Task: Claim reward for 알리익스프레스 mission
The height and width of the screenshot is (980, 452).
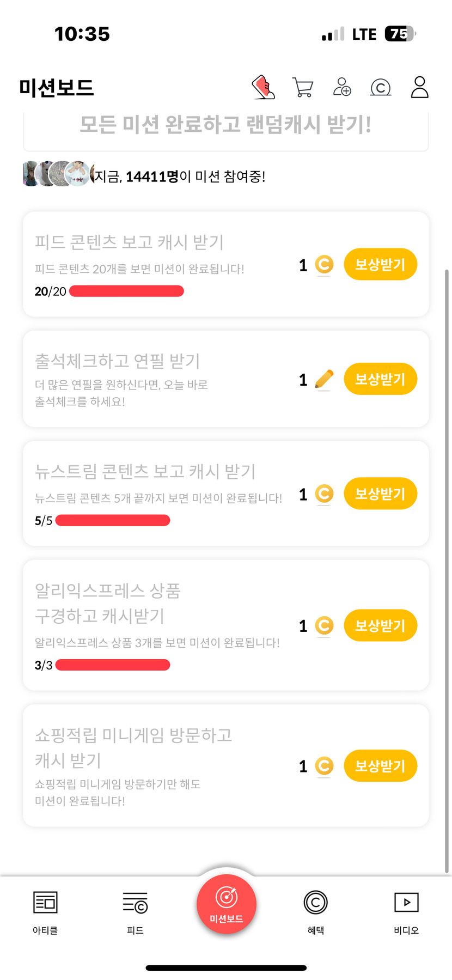Action: pyautogui.click(x=380, y=625)
